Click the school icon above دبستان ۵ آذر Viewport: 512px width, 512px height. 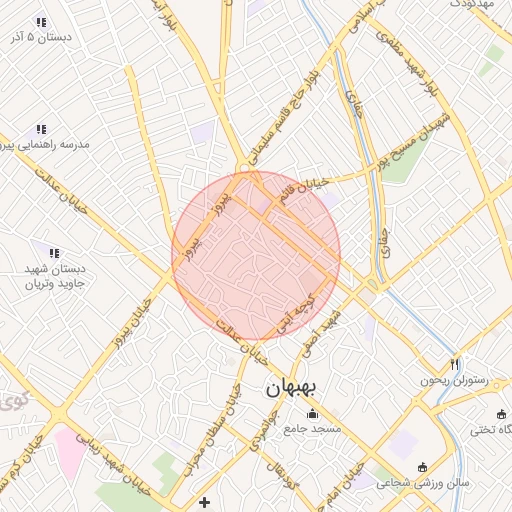pyautogui.click(x=42, y=23)
